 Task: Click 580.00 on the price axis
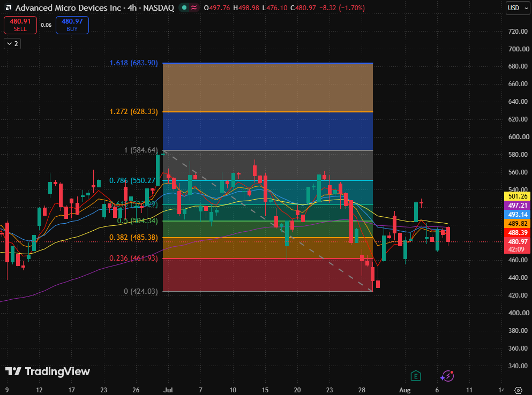[518, 154]
